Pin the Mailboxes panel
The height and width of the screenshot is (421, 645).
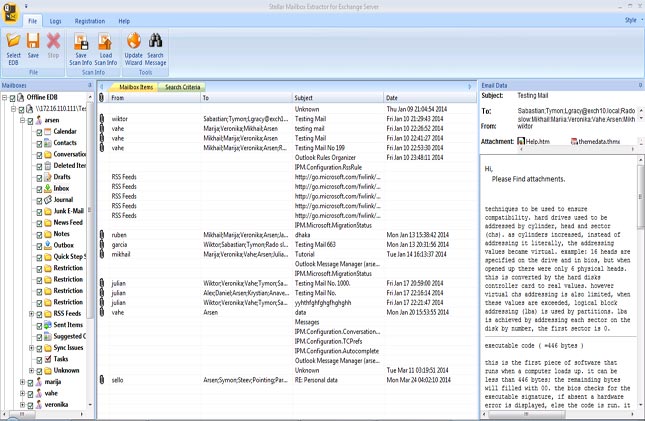(x=90, y=85)
